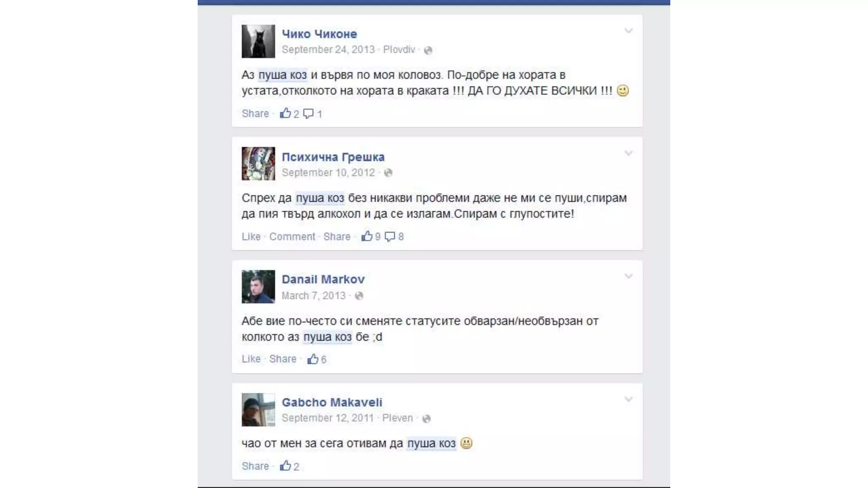This screenshot has height=488, width=868.
Task: Expand post menu arrow for Психична Грешка
Action: click(629, 153)
